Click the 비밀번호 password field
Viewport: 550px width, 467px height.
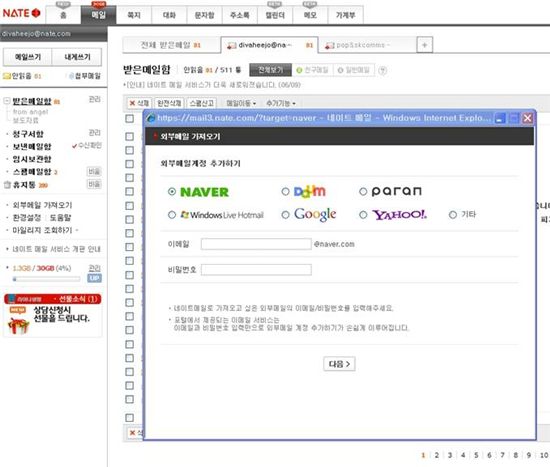[x=256, y=269]
